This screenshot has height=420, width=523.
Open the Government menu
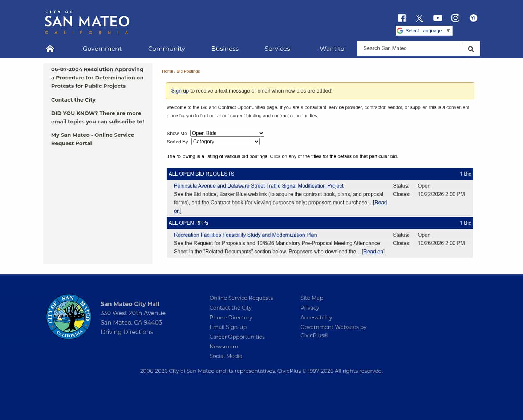pyautogui.click(x=102, y=49)
